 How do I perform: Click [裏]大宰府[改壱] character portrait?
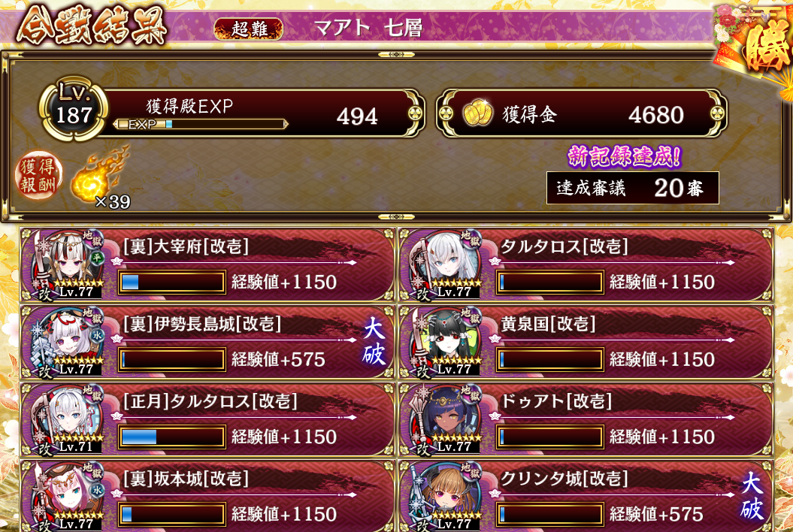point(67,264)
